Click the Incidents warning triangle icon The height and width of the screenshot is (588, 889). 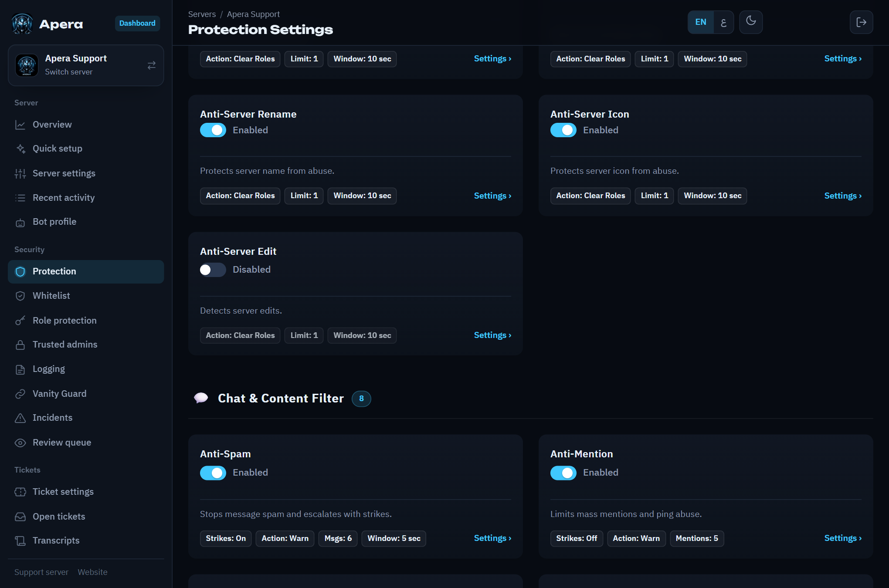[20, 418]
